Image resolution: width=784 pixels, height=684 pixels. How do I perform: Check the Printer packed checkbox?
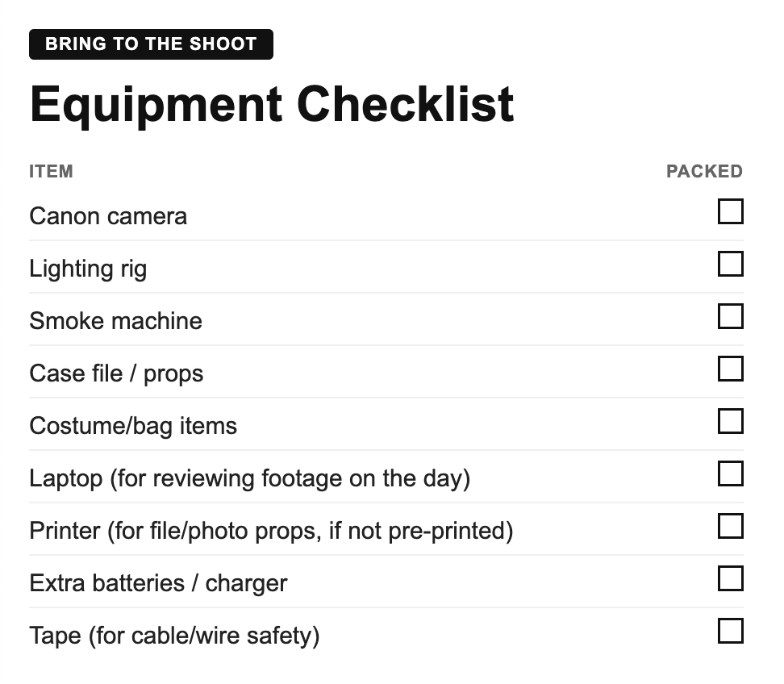point(731,526)
